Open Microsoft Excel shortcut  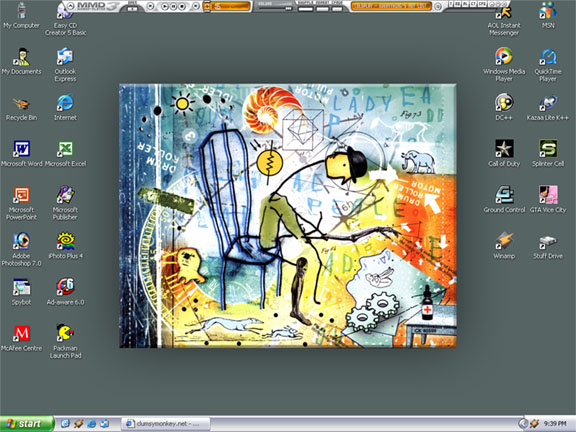(x=65, y=154)
